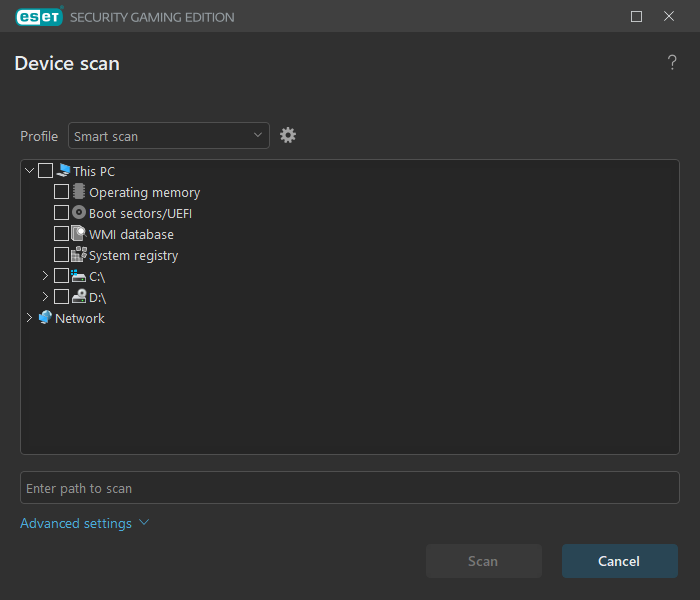Click the ESET logo
The height and width of the screenshot is (600, 700).
click(39, 17)
